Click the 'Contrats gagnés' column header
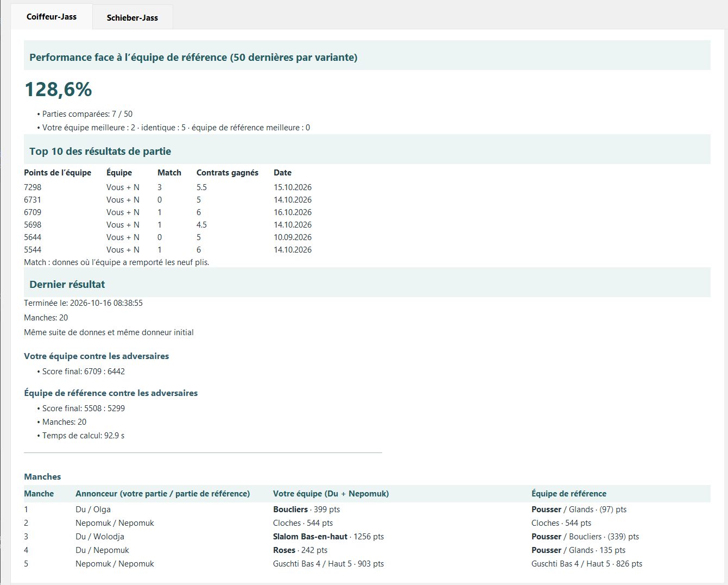728x585 pixels. pos(227,173)
